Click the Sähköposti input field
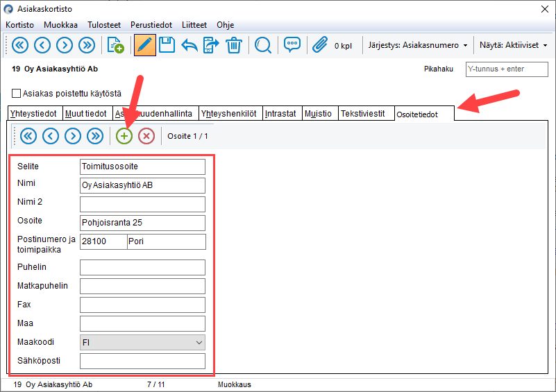This screenshot has width=556, height=392. tap(142, 361)
